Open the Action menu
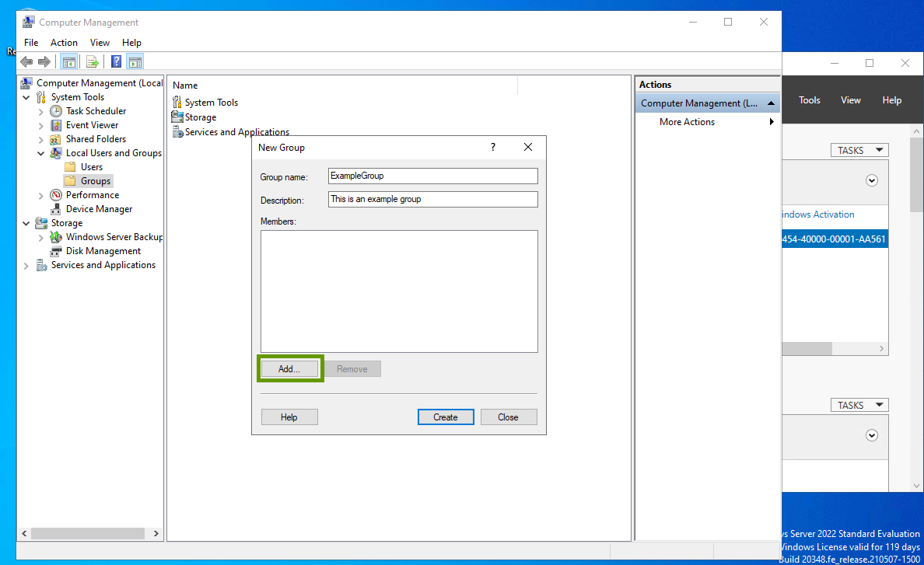Viewport: 924px width, 565px height. coord(64,43)
